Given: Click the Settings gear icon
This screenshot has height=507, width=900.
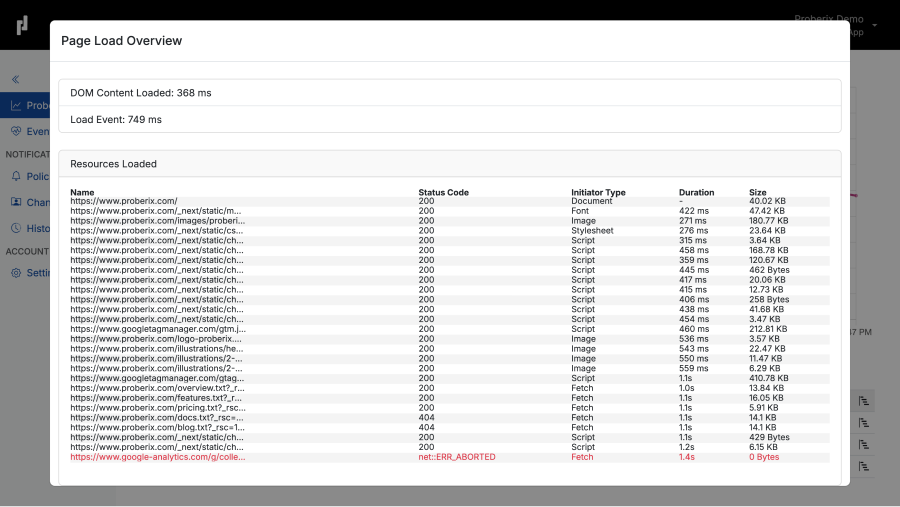Looking at the screenshot, I should (15, 273).
